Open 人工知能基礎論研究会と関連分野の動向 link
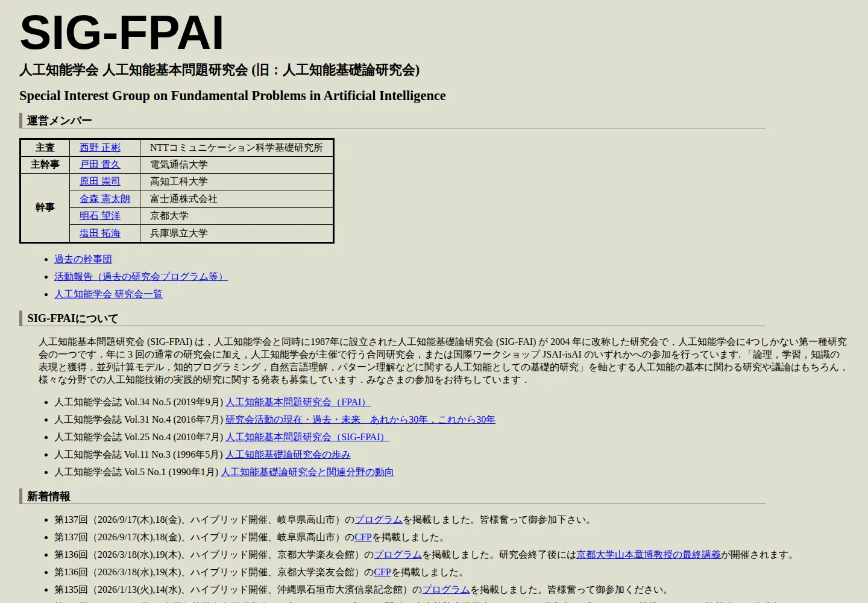Viewport: 868px width, 603px height. tap(307, 472)
